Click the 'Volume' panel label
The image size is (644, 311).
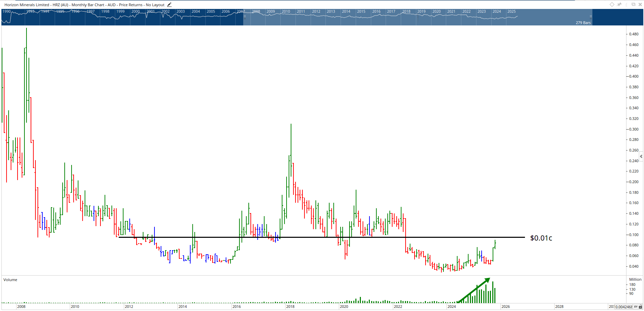coord(10,280)
